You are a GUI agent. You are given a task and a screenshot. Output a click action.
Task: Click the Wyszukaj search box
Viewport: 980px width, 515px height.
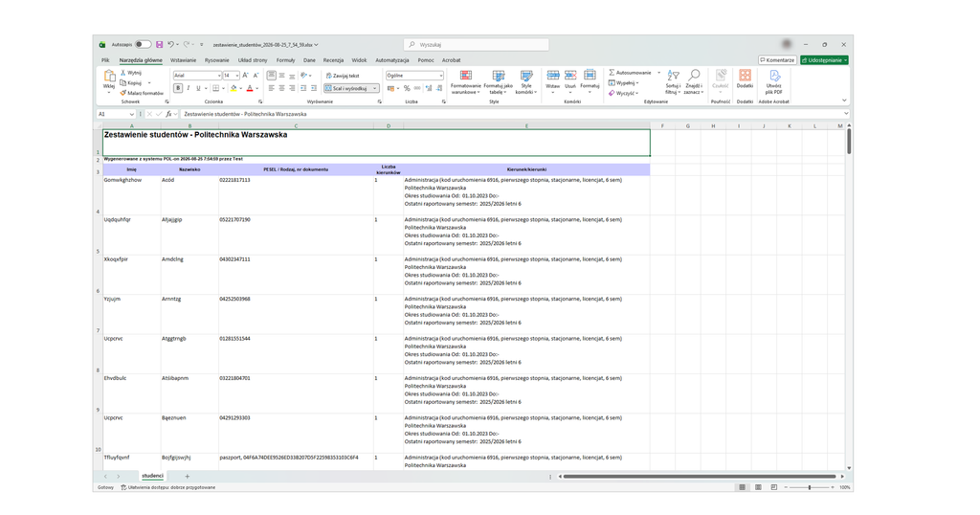[x=477, y=44]
